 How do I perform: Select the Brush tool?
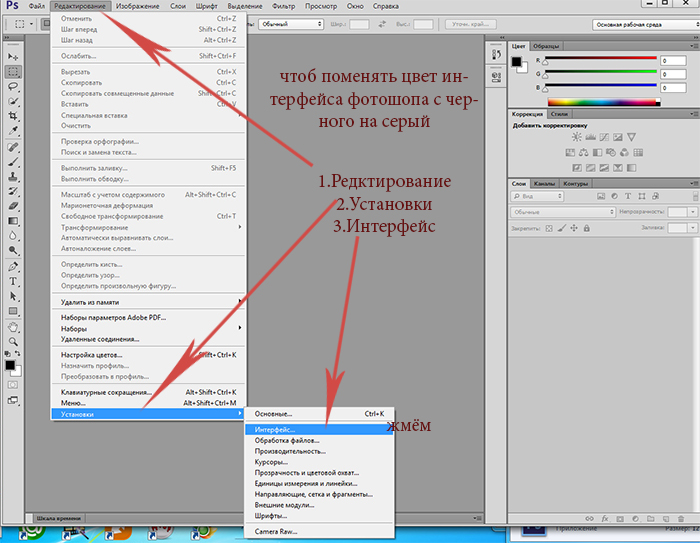pyautogui.click(x=13, y=162)
